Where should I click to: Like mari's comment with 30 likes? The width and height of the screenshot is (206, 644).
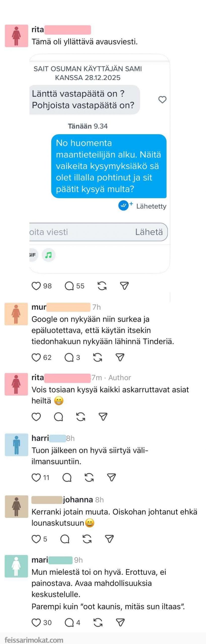pos(36,622)
